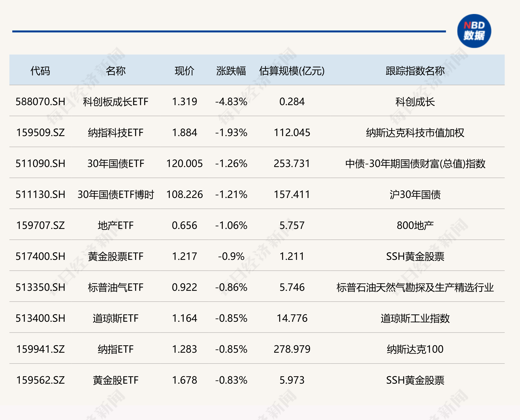Select 黄金股票ETF name cell
Screen dimensions: 520x420
click(116, 256)
